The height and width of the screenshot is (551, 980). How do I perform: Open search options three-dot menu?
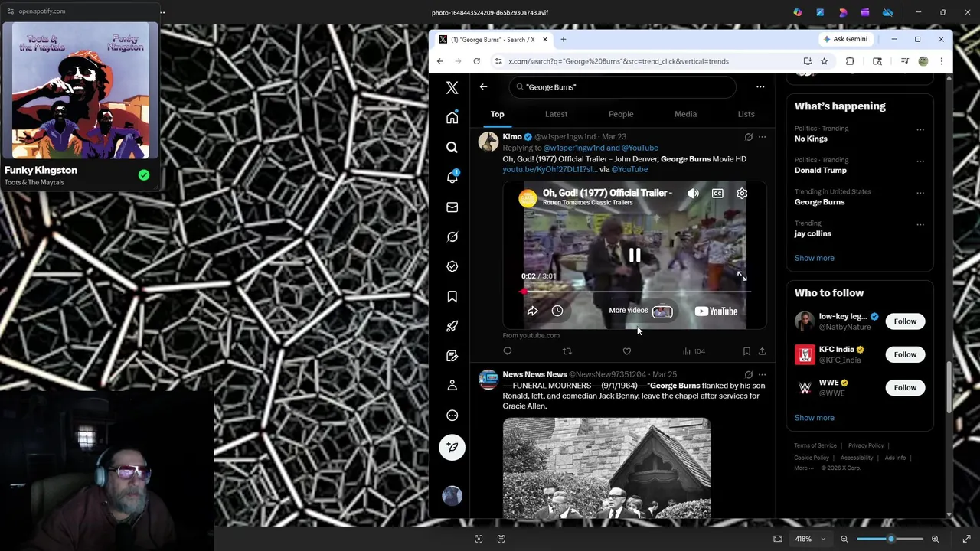[x=760, y=87]
